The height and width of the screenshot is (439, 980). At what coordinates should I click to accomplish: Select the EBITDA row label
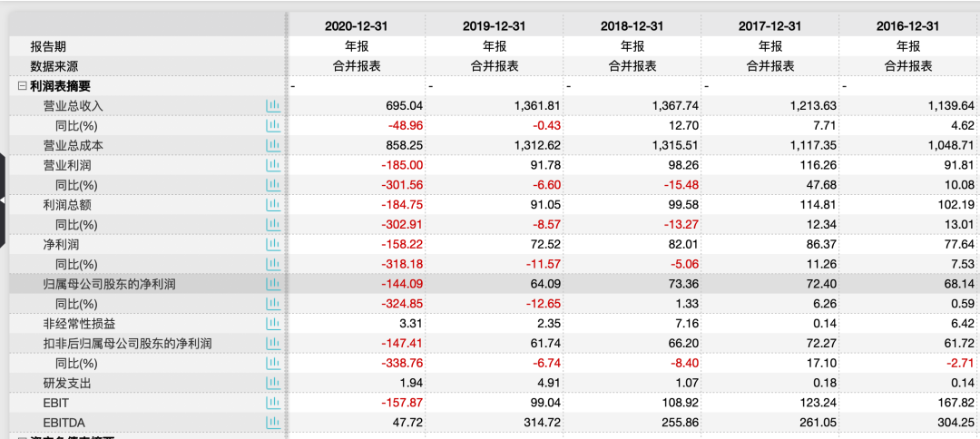[x=64, y=424]
